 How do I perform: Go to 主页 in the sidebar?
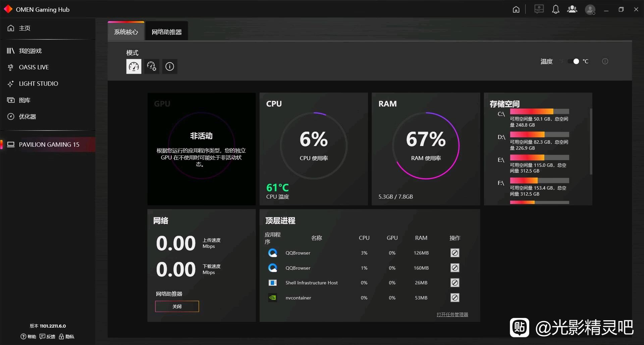point(48,28)
